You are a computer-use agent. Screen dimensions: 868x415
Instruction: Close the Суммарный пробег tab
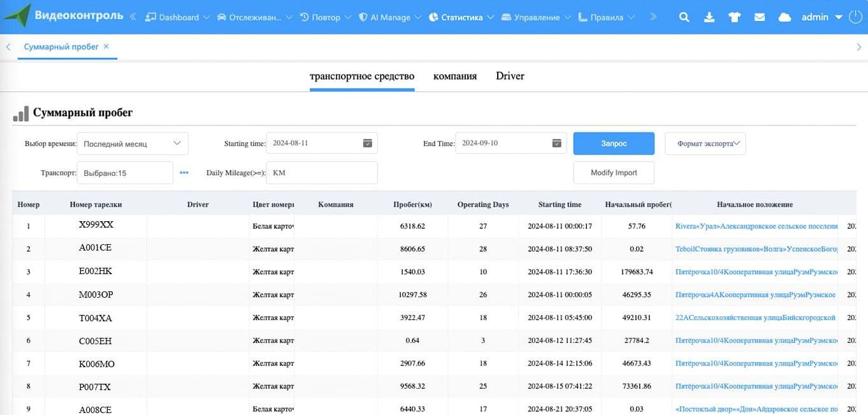106,47
